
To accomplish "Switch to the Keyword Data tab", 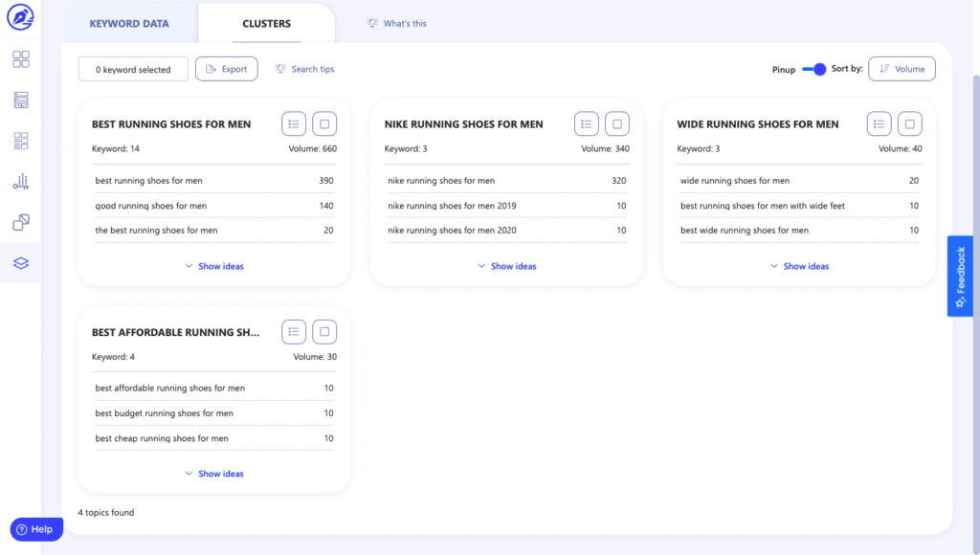I will tap(129, 23).
